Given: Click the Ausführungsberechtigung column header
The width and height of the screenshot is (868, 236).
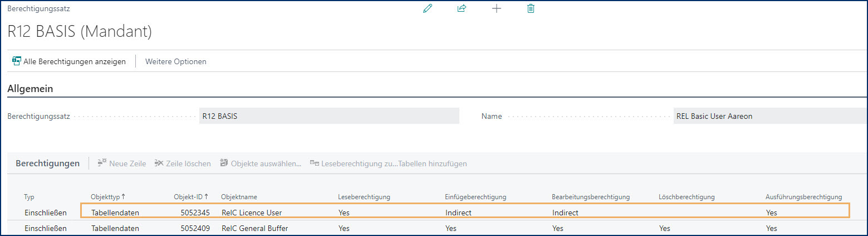Looking at the screenshot, I should [x=803, y=197].
